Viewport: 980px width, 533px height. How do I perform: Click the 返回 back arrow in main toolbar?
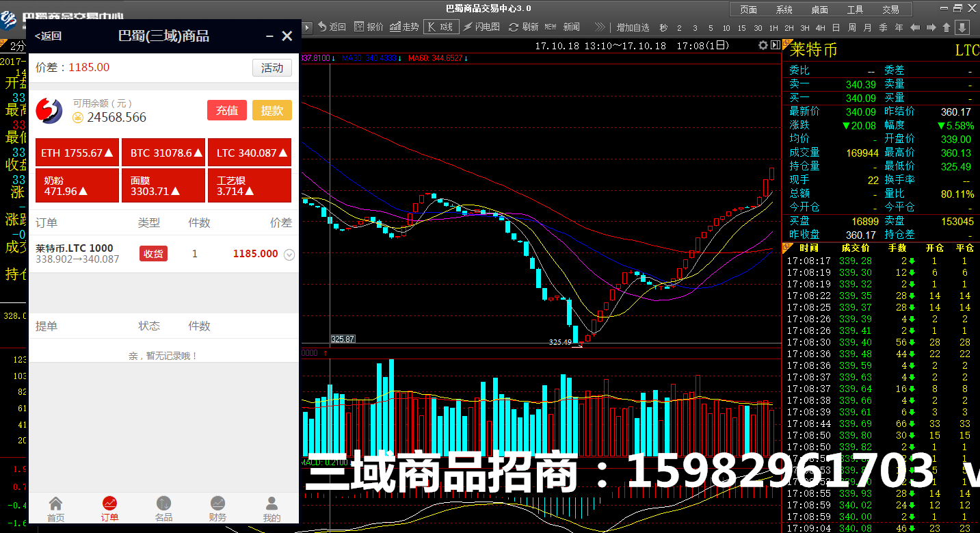pyautogui.click(x=332, y=27)
